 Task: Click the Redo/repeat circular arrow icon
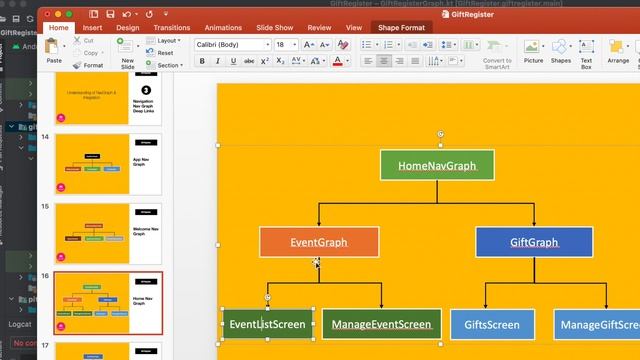click(149, 14)
